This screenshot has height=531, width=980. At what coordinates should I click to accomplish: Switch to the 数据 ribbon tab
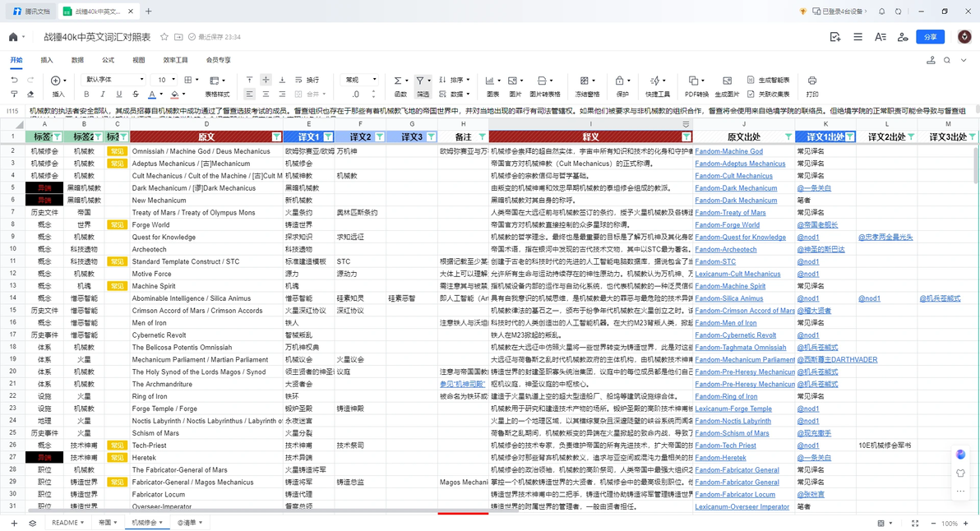tap(77, 60)
